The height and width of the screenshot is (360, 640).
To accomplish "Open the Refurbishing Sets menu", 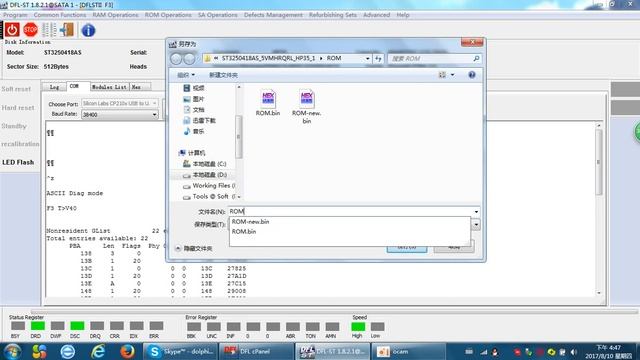I will coord(333,15).
